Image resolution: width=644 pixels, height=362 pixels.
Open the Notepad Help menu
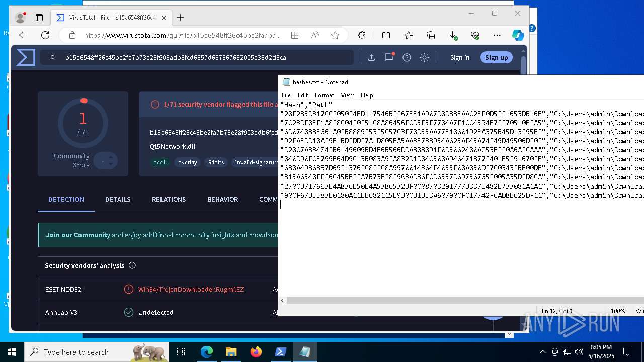coord(367,95)
